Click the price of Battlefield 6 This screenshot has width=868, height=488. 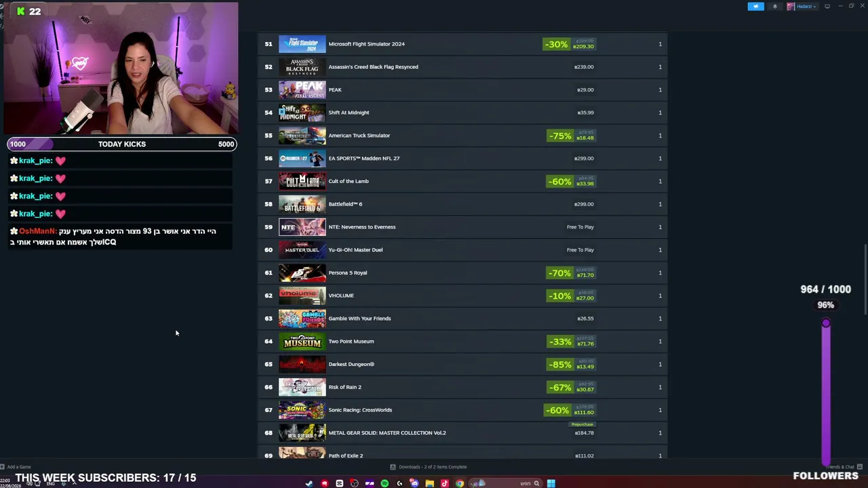coord(584,204)
